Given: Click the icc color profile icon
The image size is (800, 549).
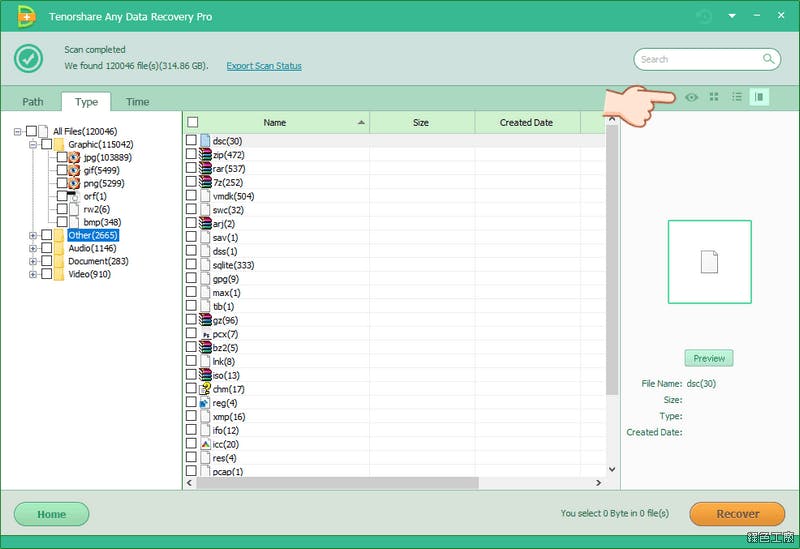Looking at the screenshot, I should point(205,444).
